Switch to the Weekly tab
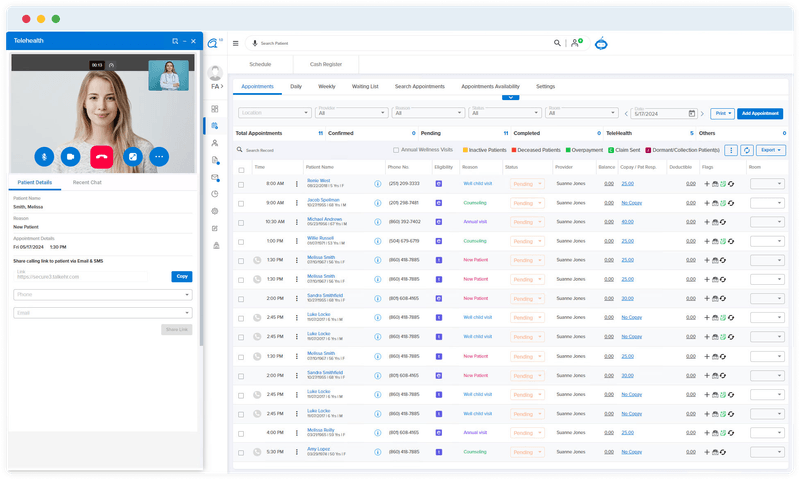 (326, 87)
